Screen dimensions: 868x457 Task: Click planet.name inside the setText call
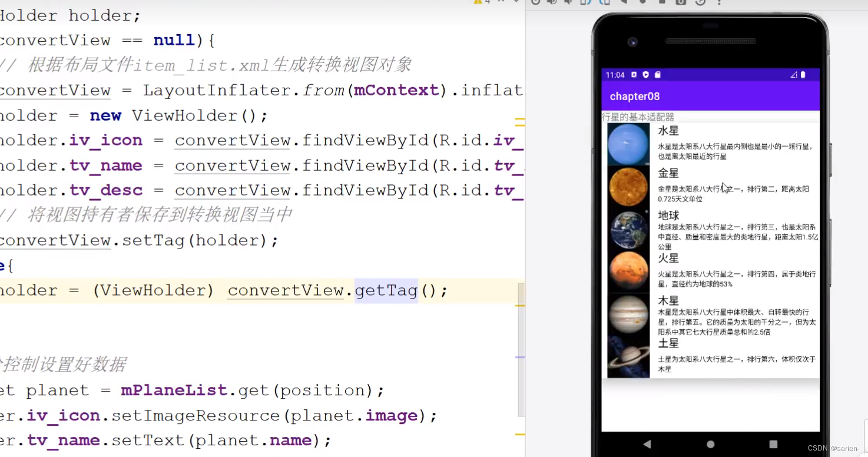(253, 441)
